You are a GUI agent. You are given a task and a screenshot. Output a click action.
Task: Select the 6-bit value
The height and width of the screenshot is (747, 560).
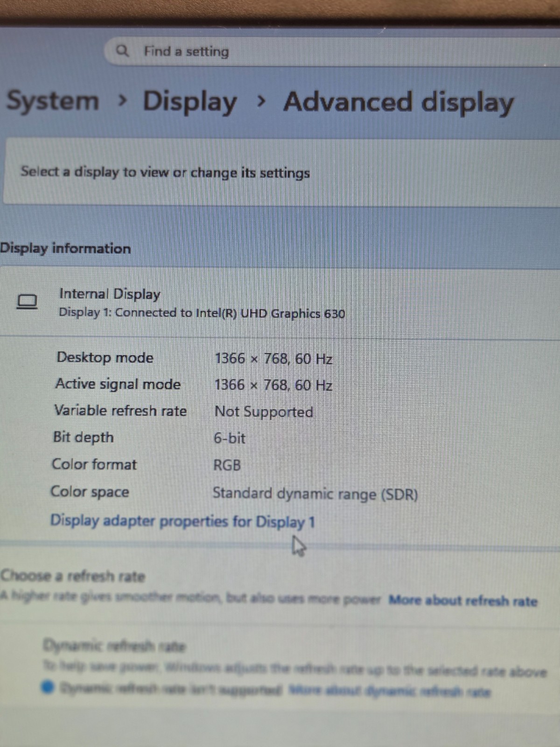pos(229,438)
